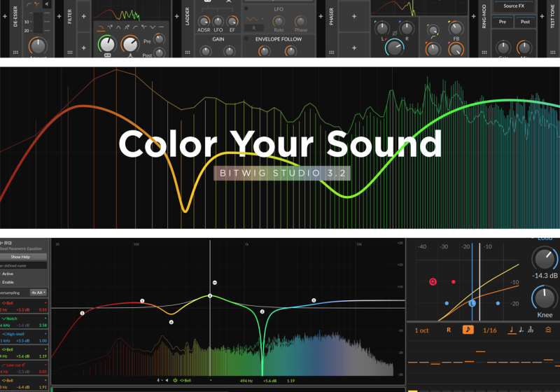Select the Post button in Ring-Mod
The height and width of the screenshot is (392, 560).
click(x=524, y=22)
